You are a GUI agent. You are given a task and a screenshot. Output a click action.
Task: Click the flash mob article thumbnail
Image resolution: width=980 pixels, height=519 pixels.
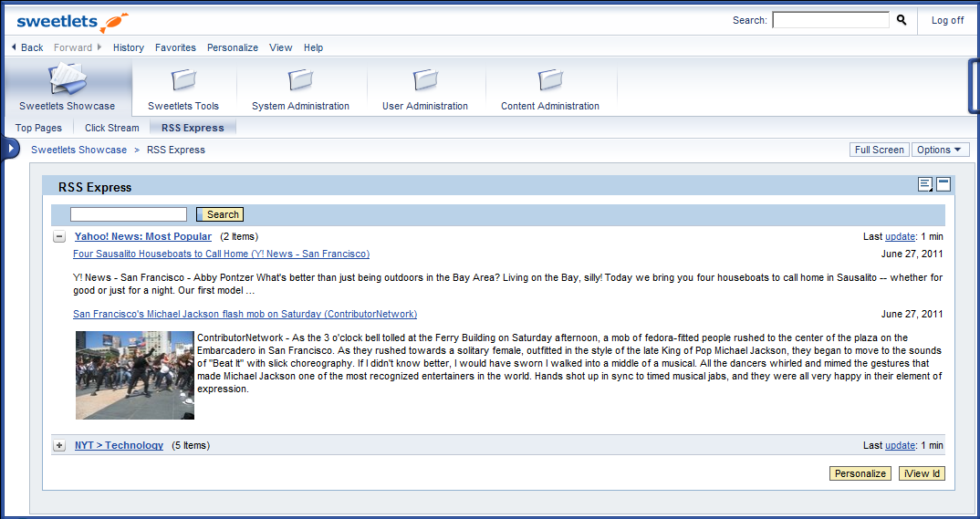coord(135,375)
